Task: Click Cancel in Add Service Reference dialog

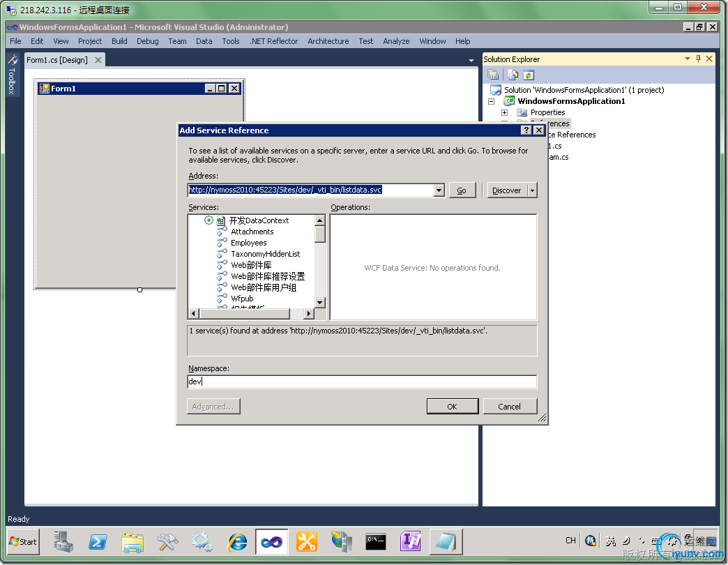Action: pyautogui.click(x=509, y=406)
